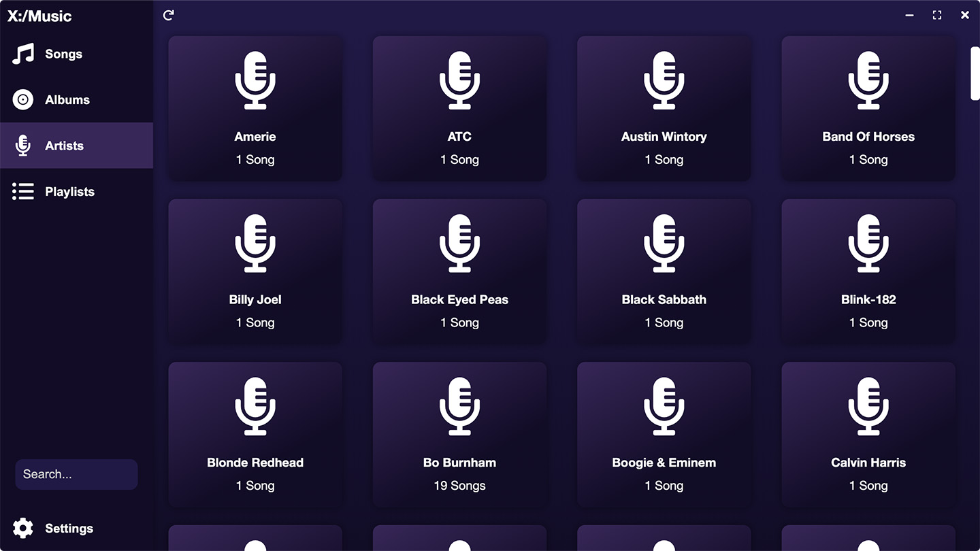Switch to the Playlists view
The image size is (980, 551).
point(69,192)
